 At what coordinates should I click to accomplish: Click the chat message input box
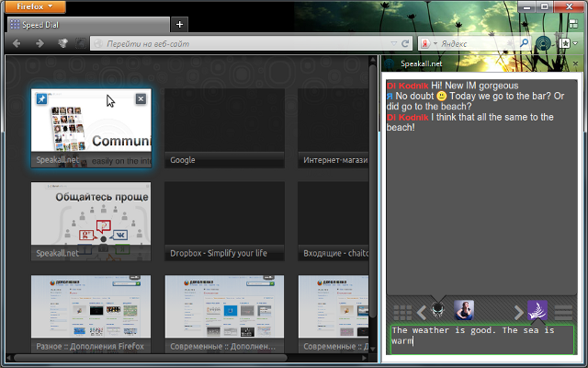click(481, 338)
